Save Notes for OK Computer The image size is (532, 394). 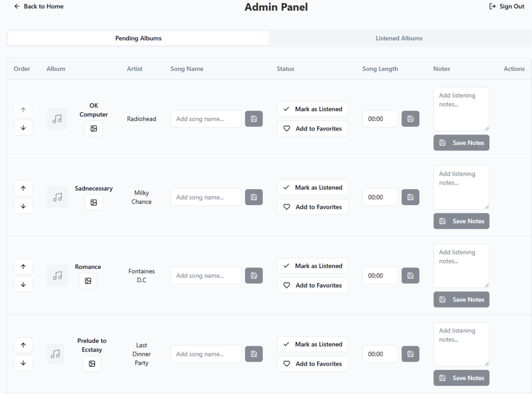pos(461,143)
